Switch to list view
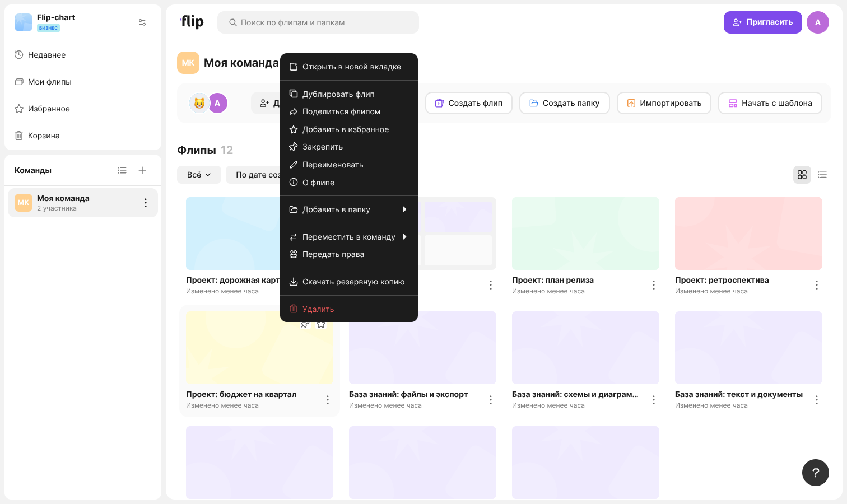The image size is (847, 504). point(822,175)
